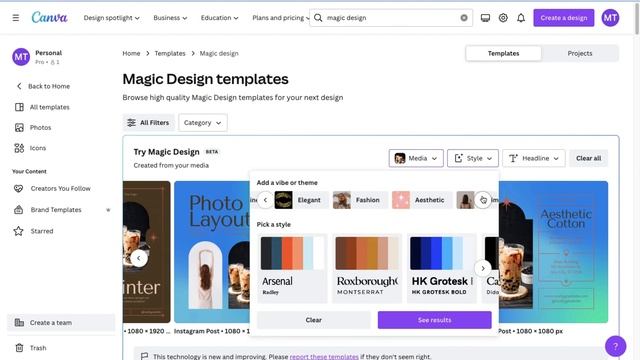
Task: Click Create a team button
Action: [61, 322]
